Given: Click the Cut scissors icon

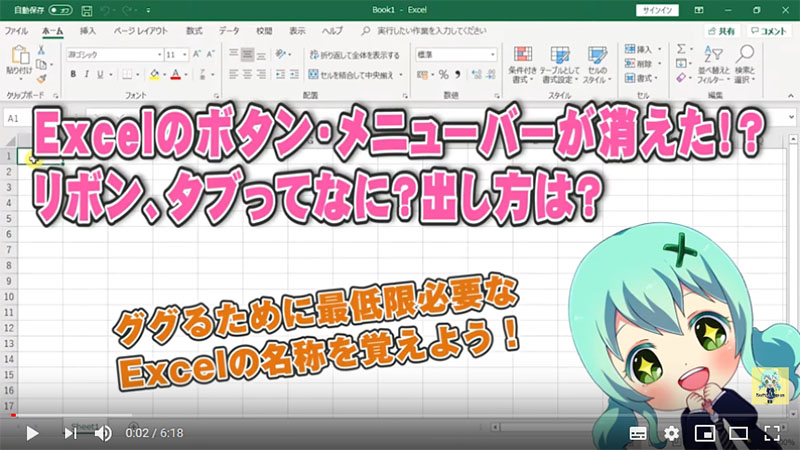Looking at the screenshot, I should (x=41, y=50).
